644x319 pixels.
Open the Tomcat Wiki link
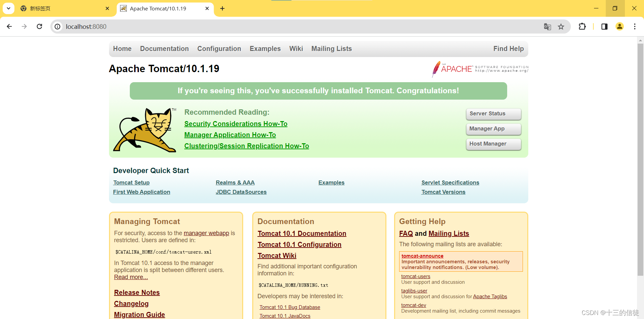[277, 256]
